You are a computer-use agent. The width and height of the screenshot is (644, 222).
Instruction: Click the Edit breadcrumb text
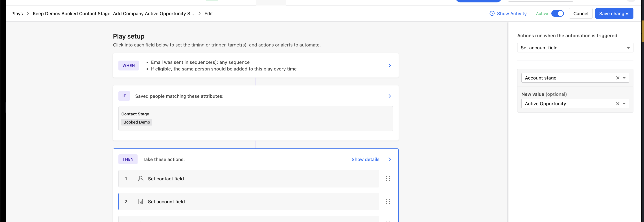click(208, 14)
